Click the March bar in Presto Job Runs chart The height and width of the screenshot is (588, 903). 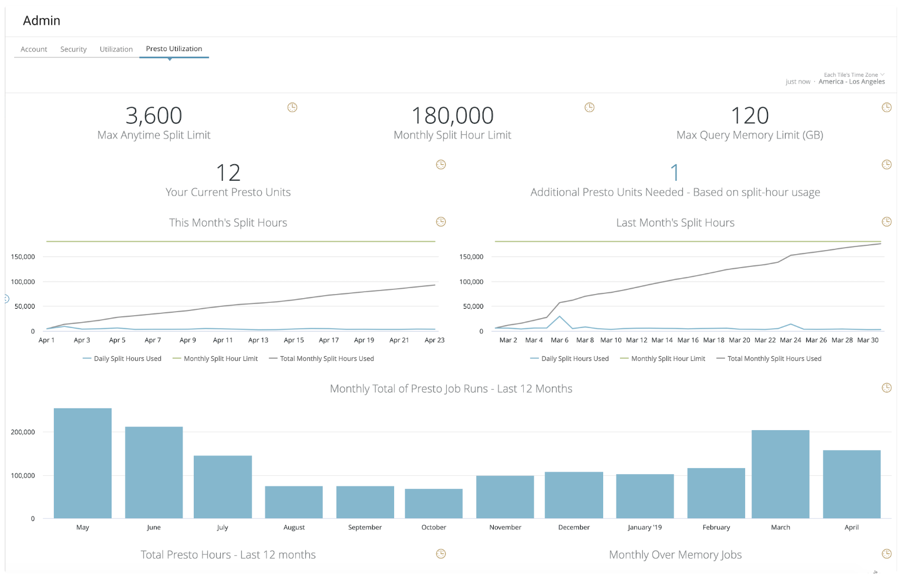(x=780, y=474)
